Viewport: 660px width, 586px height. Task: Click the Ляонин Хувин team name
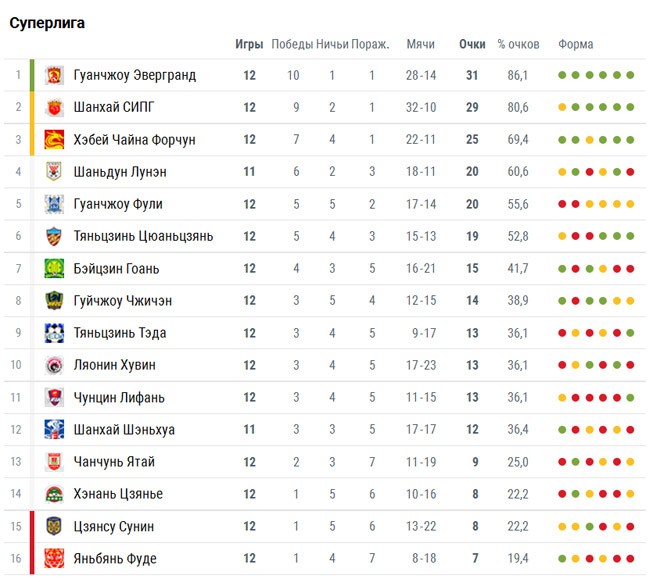click(x=114, y=365)
